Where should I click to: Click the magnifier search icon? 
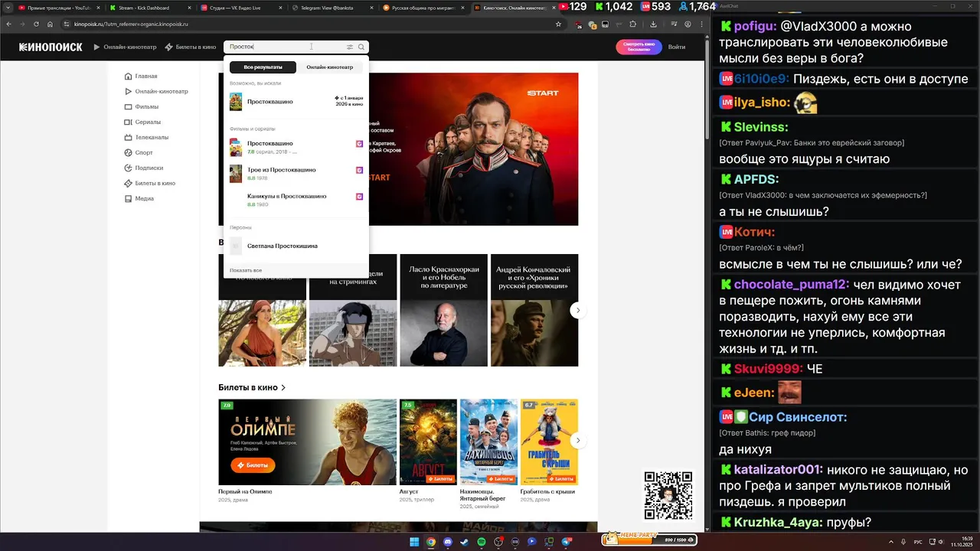click(361, 47)
